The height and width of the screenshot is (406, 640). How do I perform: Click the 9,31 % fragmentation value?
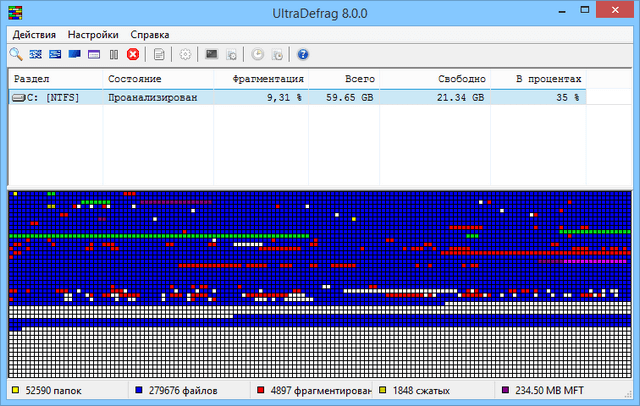click(284, 98)
